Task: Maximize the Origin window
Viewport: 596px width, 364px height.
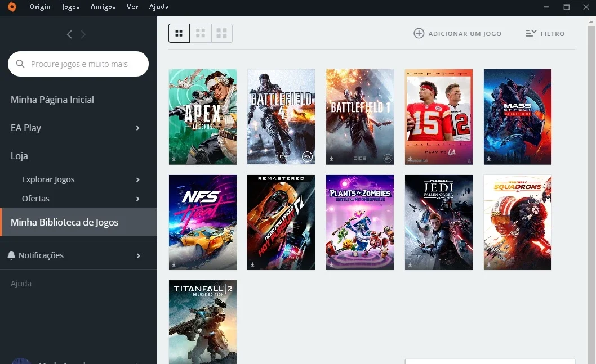Action: [566, 7]
